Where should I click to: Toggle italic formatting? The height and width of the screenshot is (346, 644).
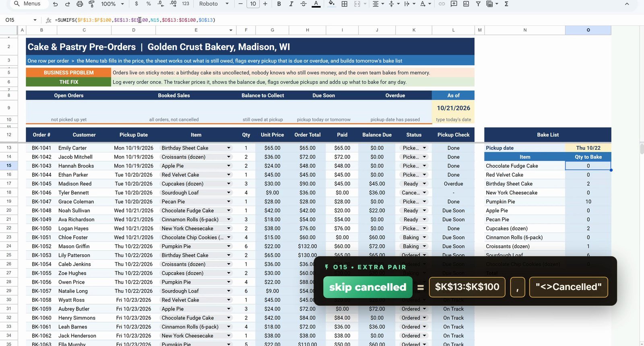[x=291, y=4]
